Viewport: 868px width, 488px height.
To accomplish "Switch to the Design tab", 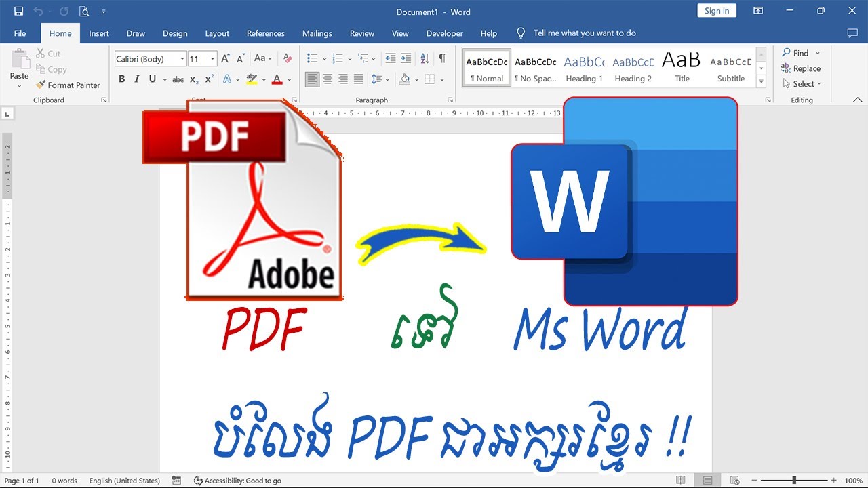I will click(x=175, y=33).
